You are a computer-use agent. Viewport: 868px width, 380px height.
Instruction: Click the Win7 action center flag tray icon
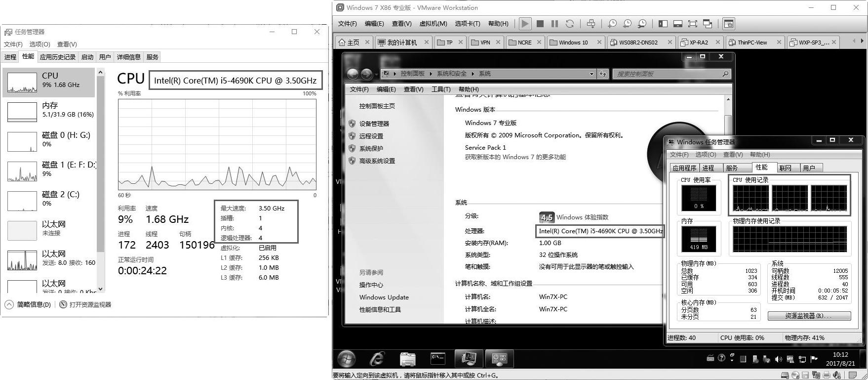(814, 359)
